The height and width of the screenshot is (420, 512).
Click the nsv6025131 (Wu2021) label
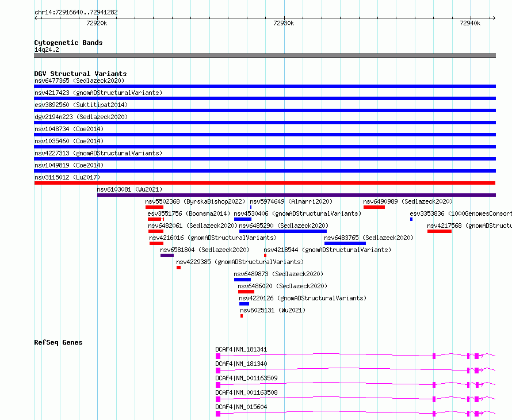[273, 310]
